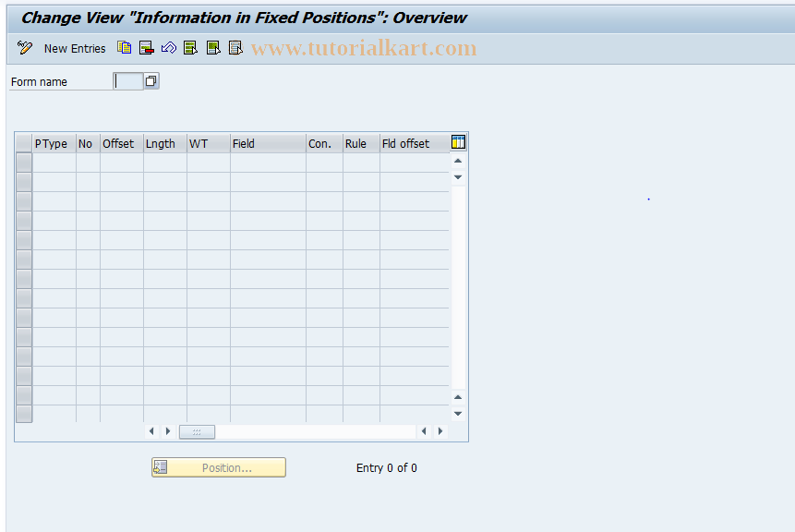Click the New Entries button

75,49
